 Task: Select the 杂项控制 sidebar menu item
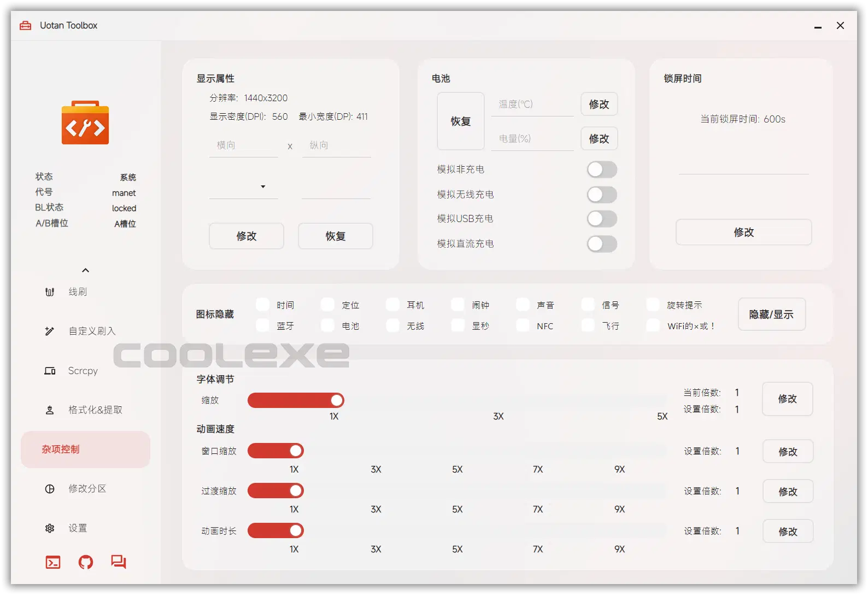pos(85,450)
